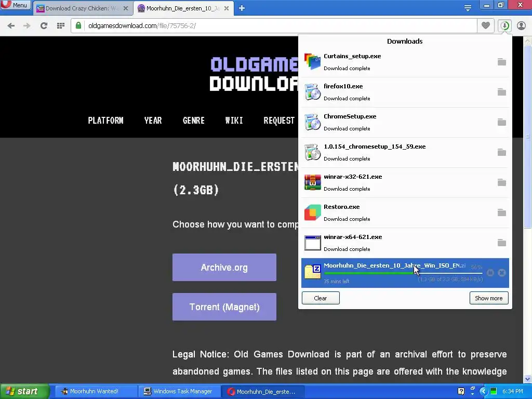
Task: Switch to Windows Task Manager taskbar button
Action: [180, 392]
